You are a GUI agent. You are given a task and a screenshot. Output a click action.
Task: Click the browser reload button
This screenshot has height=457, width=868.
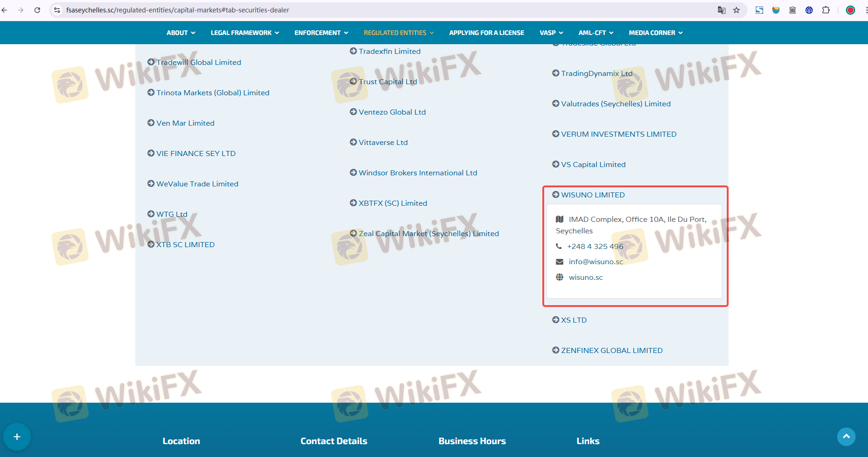37,10
